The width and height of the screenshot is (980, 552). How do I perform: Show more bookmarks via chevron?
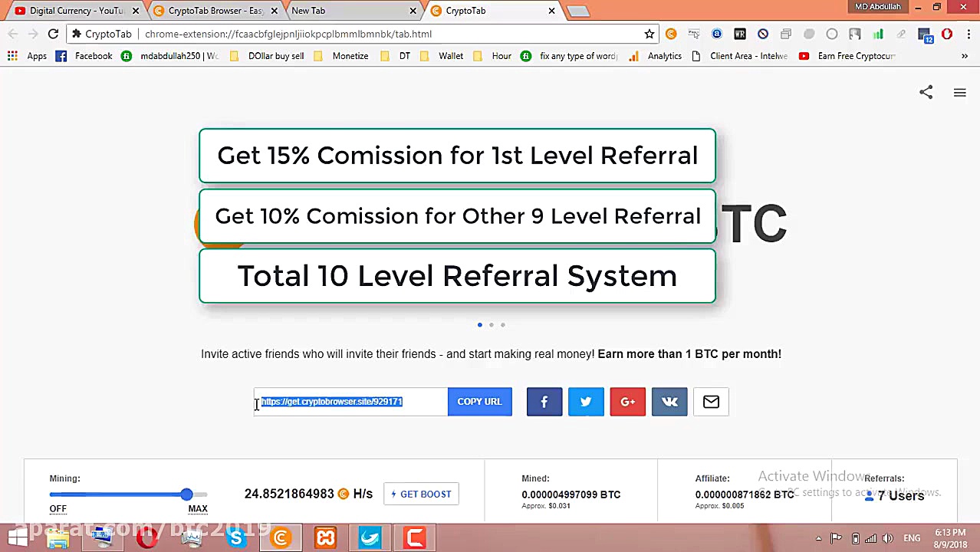click(x=964, y=56)
